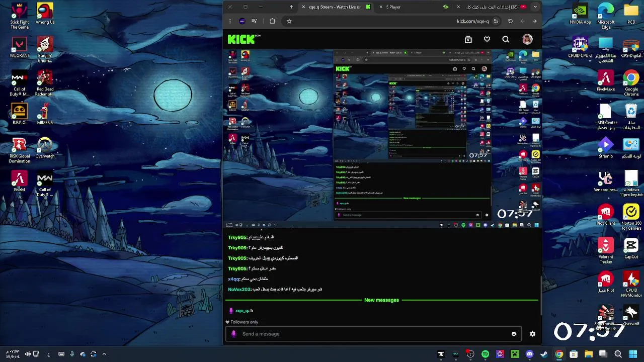Click the Send a message chat field
The image size is (644, 362).
click(372, 334)
